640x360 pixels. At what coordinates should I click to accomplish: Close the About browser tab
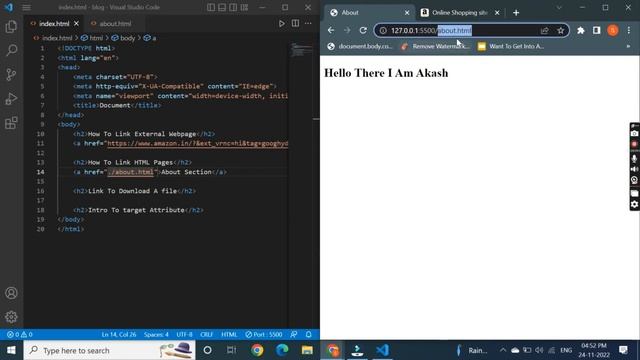(407, 13)
